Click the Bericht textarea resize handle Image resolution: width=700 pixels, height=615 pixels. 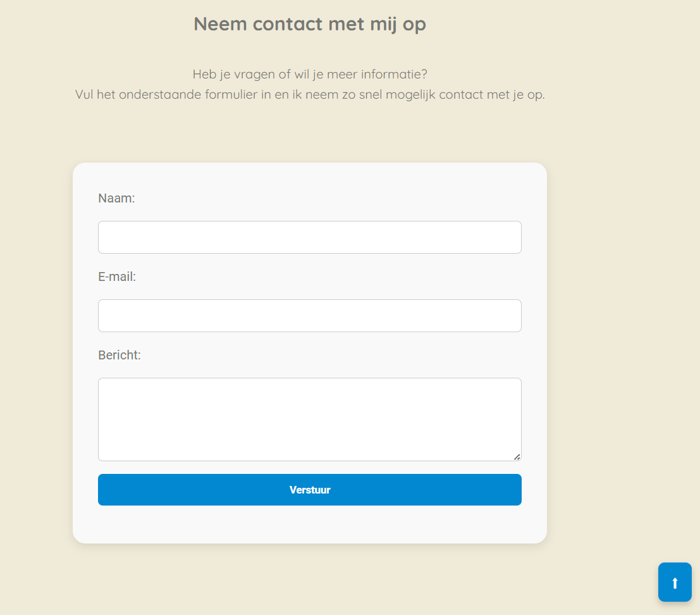tap(517, 457)
